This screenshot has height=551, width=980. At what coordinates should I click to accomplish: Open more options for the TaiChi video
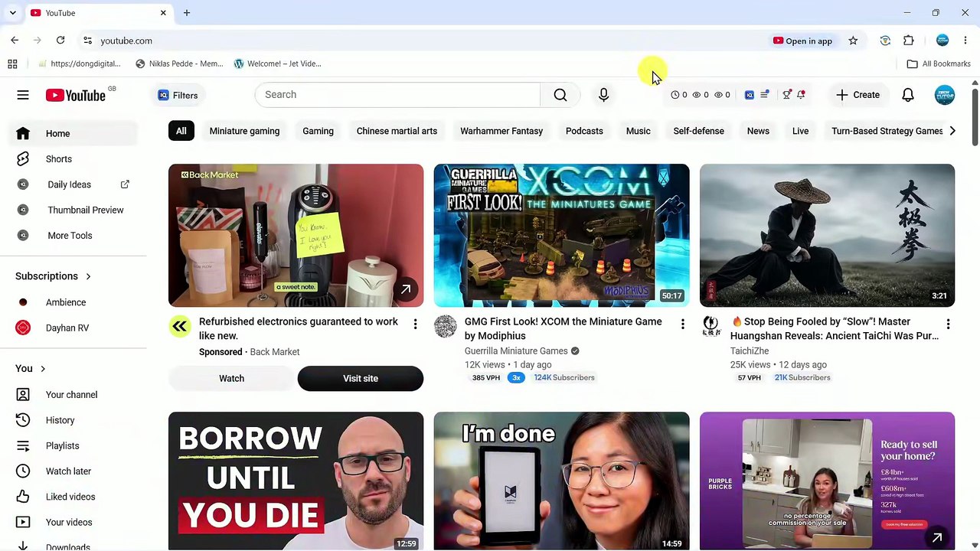[x=948, y=324]
